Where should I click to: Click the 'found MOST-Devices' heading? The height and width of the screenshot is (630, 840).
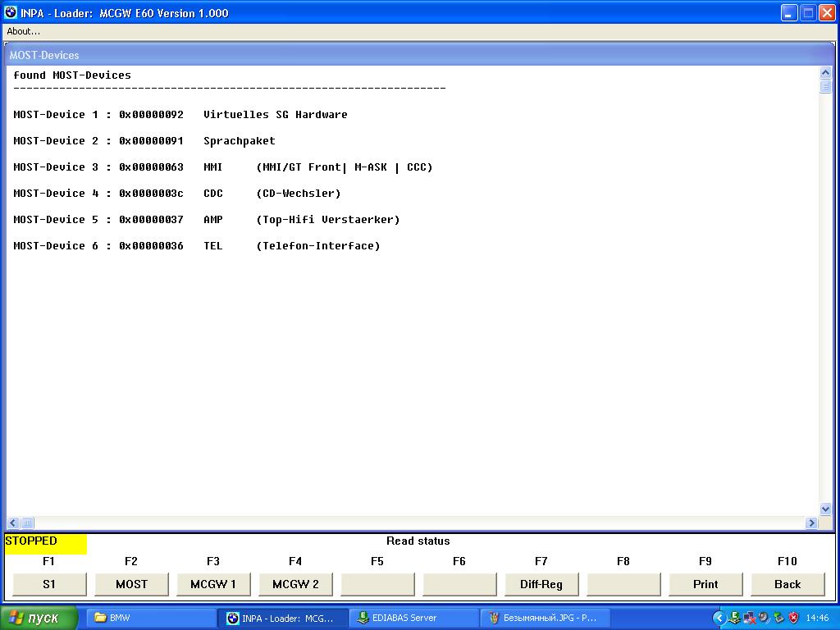click(72, 75)
